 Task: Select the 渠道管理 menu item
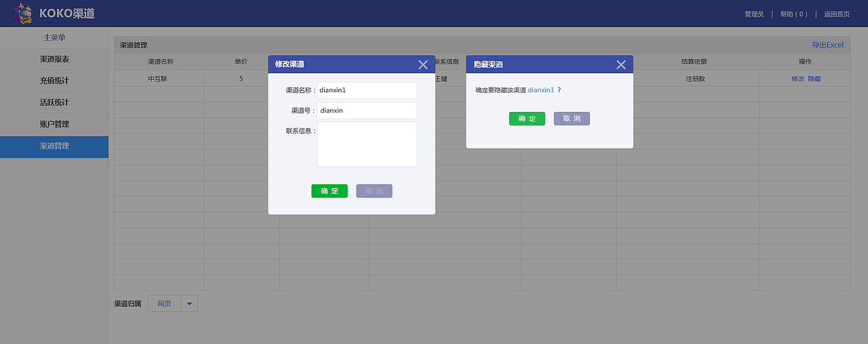(54, 147)
